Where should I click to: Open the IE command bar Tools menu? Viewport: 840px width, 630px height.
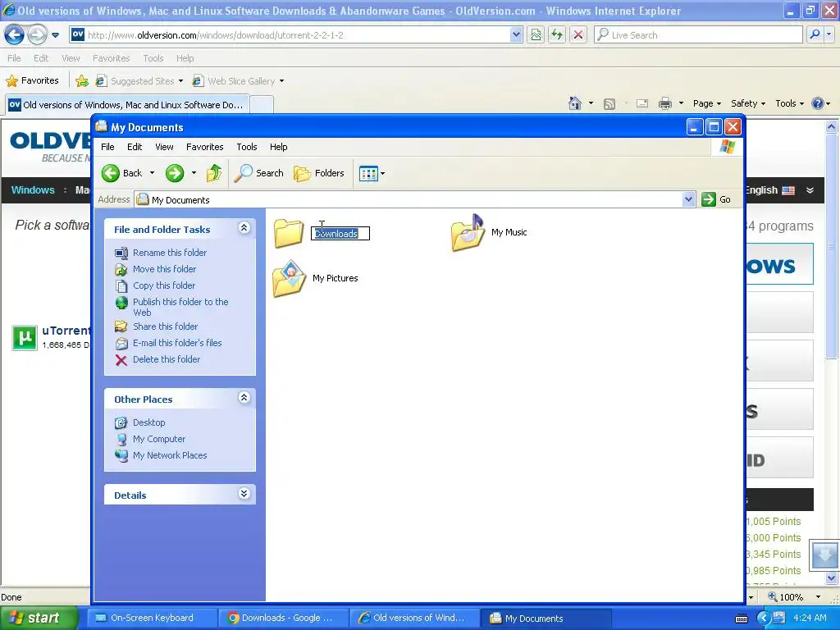point(789,103)
